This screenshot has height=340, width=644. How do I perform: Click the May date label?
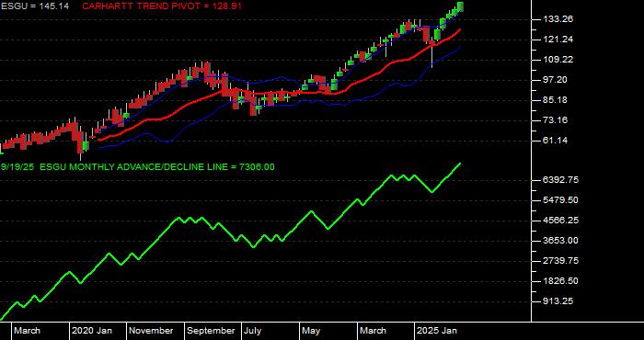click(311, 331)
